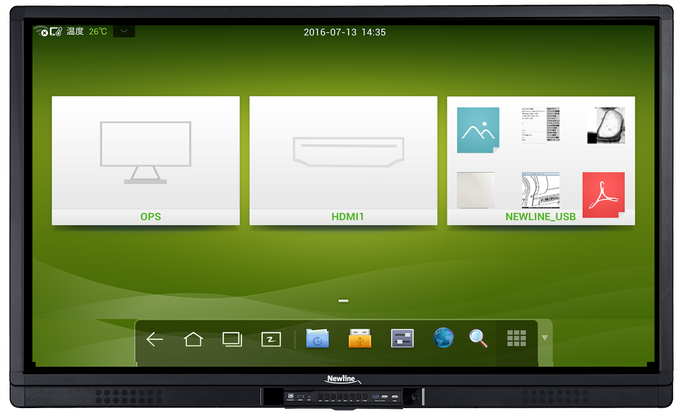Collapse dock using the down triangle
Image resolution: width=680 pixels, height=415 pixels.
pyautogui.click(x=545, y=338)
